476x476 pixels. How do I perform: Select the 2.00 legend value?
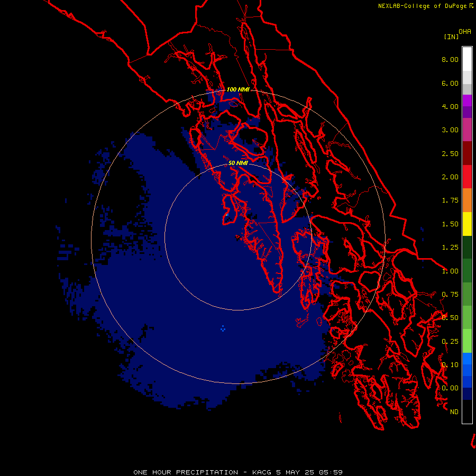(450, 177)
